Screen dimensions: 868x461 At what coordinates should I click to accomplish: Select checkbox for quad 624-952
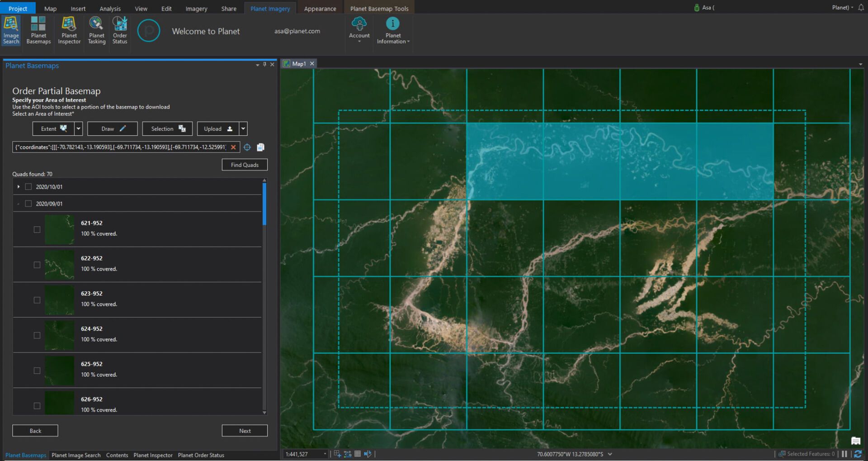click(37, 336)
